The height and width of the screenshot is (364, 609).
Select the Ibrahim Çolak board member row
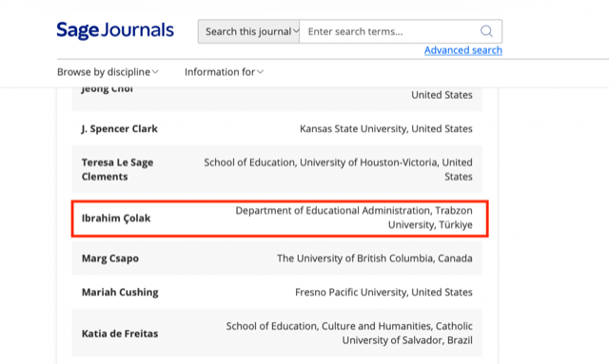pos(280,219)
